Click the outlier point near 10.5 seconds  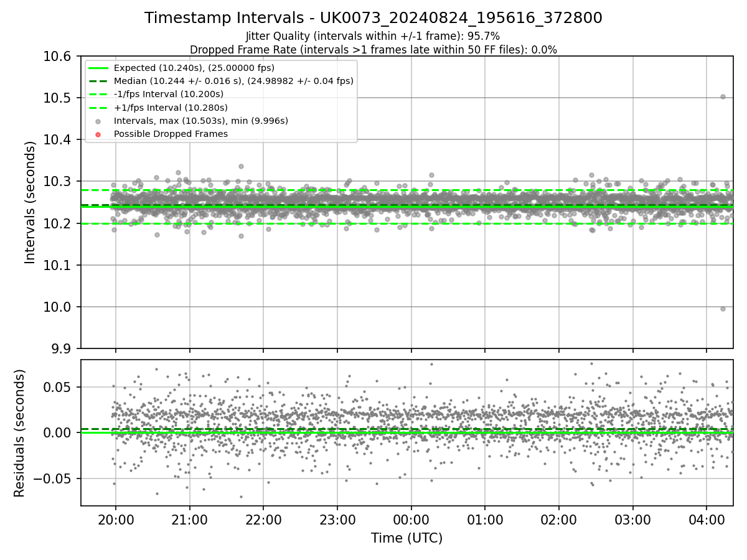(723, 96)
